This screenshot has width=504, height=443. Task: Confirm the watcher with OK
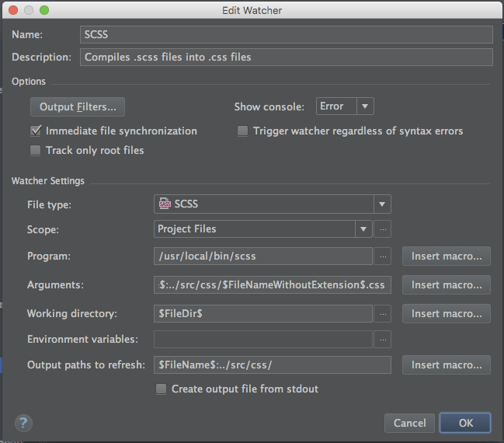465,423
